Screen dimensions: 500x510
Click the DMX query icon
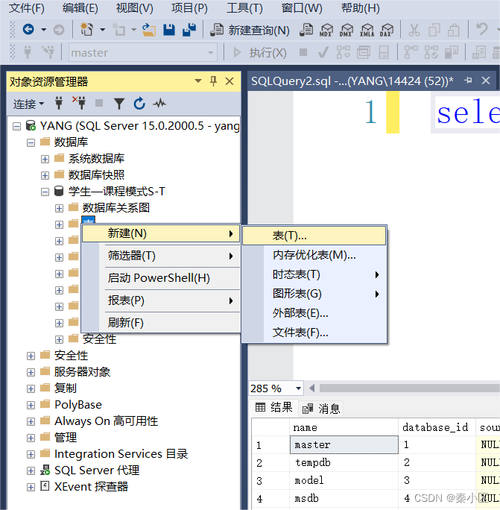pos(347,30)
